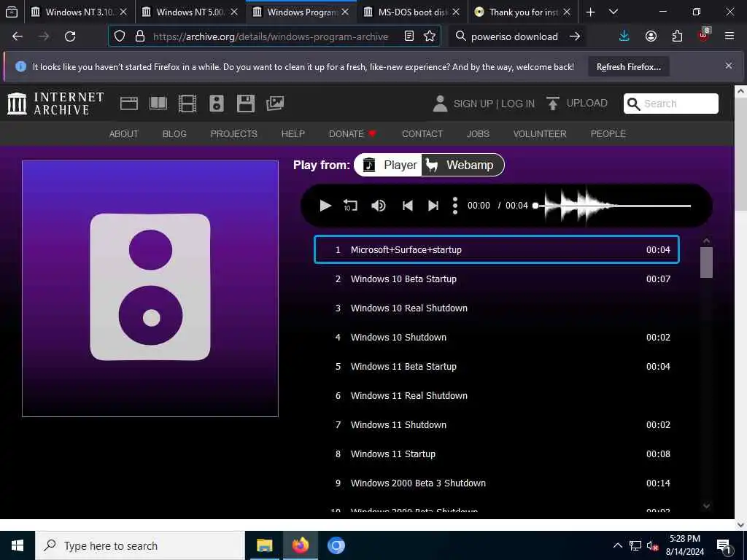Open Firefox application menu
Viewport: 747px width, 560px height.
click(x=729, y=36)
